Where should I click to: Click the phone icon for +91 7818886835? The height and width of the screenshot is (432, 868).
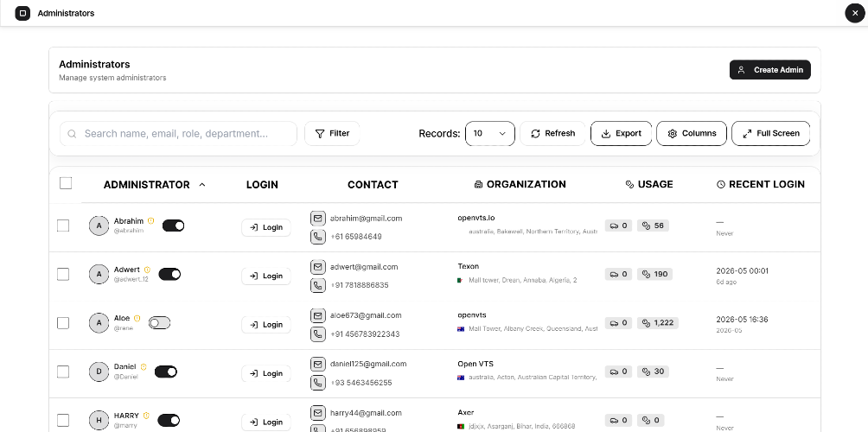point(318,286)
